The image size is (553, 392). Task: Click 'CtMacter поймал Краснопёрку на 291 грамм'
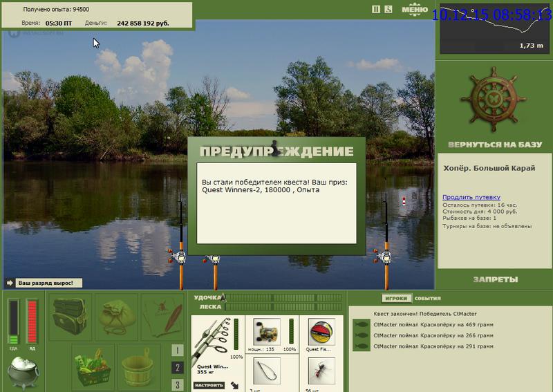[433, 346]
